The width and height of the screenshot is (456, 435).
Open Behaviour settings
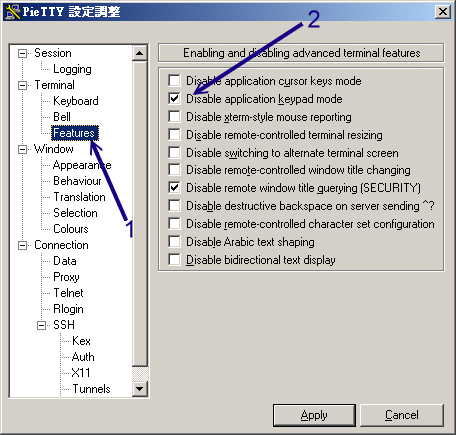[77, 181]
